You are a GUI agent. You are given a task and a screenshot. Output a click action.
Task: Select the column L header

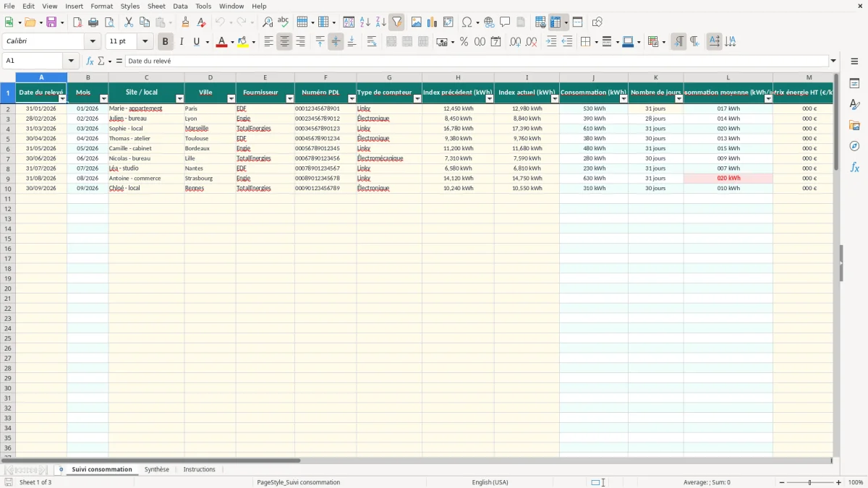(x=728, y=77)
